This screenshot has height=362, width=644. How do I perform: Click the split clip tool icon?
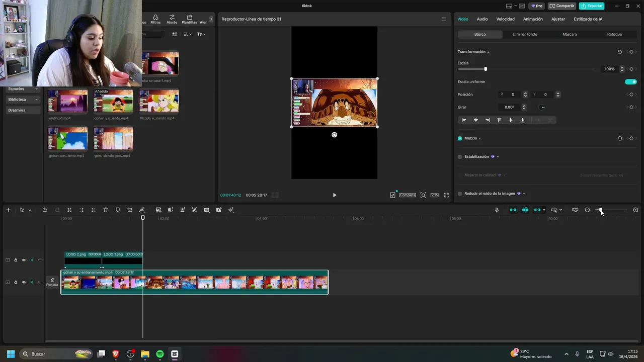tap(69, 210)
